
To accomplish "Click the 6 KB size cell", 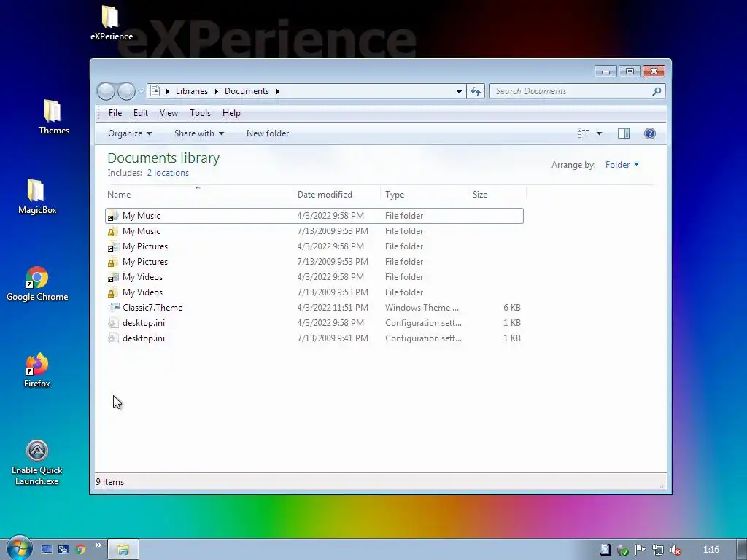I will (x=511, y=308).
